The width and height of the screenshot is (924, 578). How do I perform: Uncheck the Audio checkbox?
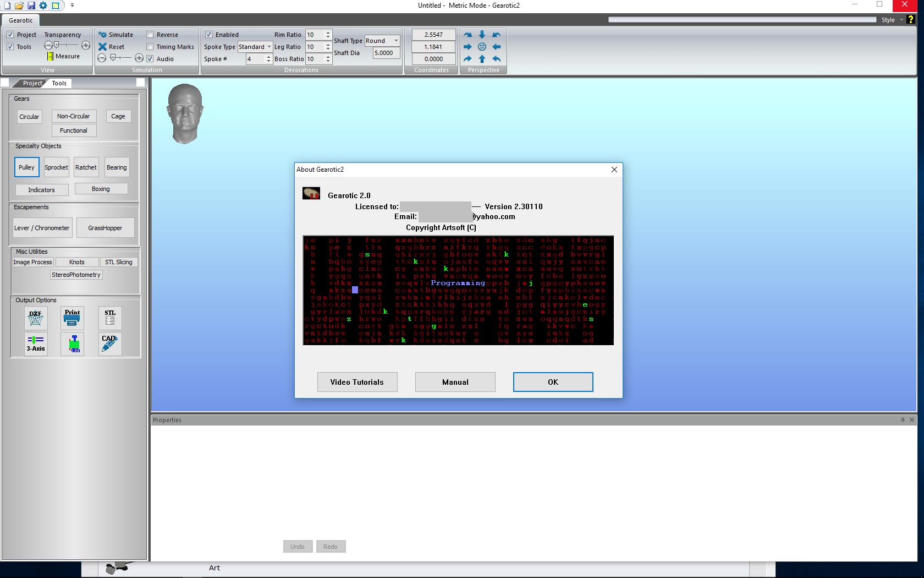150,59
